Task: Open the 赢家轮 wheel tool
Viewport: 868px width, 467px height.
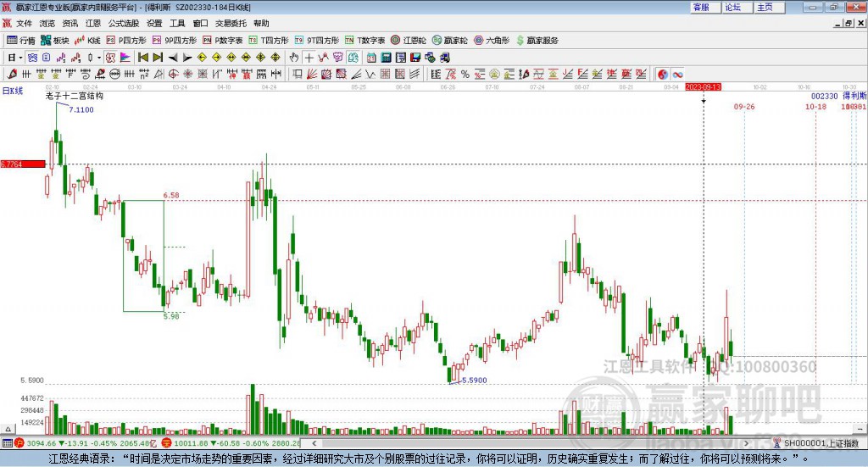Action: pos(450,41)
